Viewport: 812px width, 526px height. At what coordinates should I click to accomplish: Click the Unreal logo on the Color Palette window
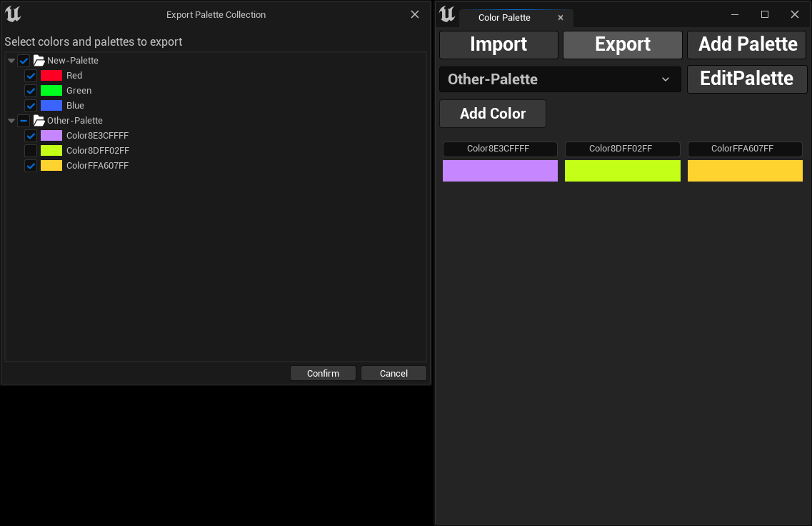pyautogui.click(x=446, y=15)
